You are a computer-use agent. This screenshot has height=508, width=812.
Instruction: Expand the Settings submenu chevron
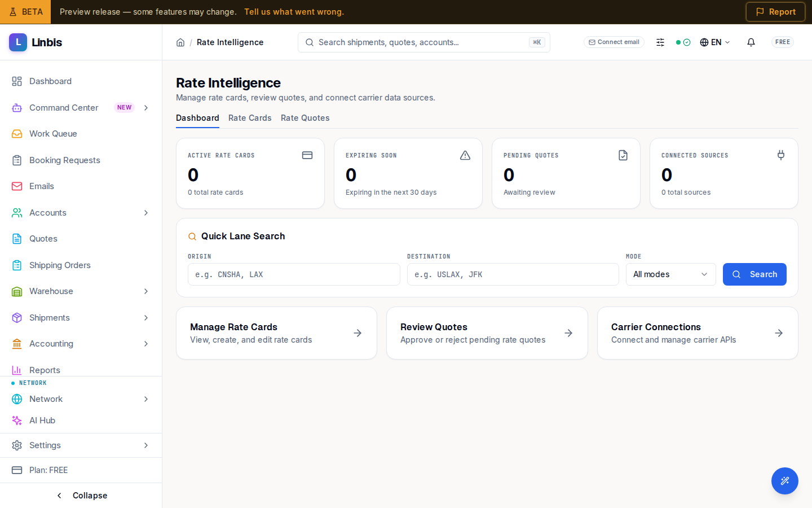tap(146, 445)
